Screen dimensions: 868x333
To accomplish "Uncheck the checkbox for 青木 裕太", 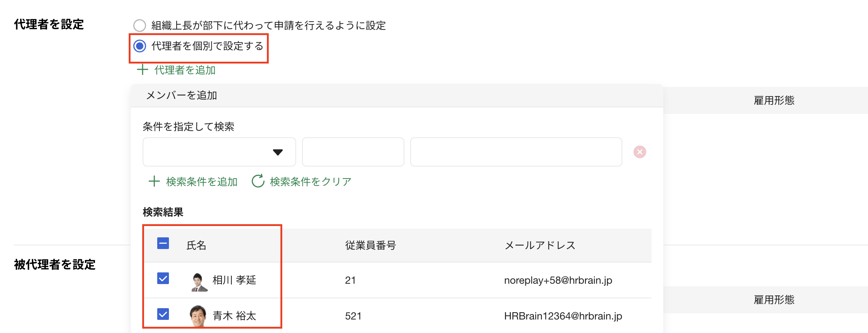I will click(163, 315).
